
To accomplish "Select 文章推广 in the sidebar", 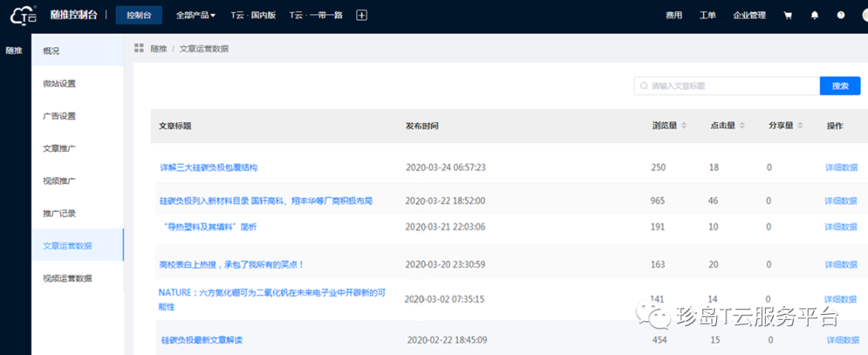I will (x=59, y=149).
